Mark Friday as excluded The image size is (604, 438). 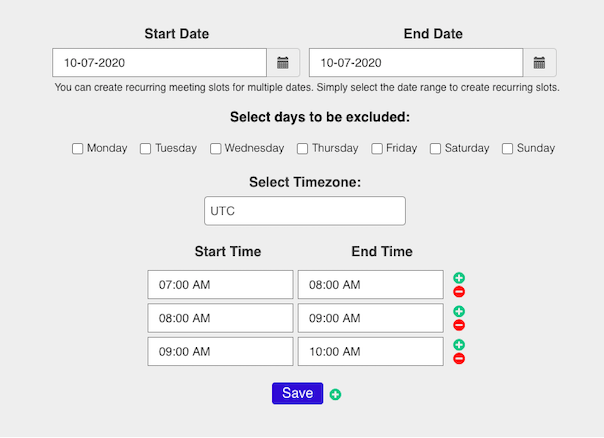(377, 148)
